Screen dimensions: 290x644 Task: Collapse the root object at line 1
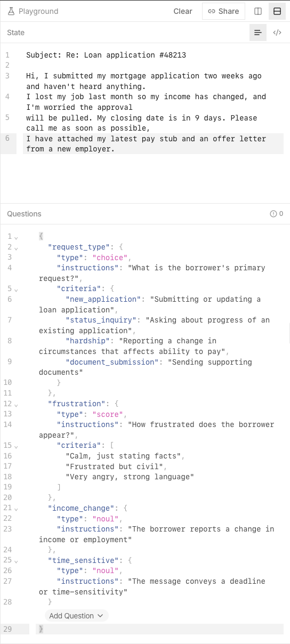click(x=16, y=237)
